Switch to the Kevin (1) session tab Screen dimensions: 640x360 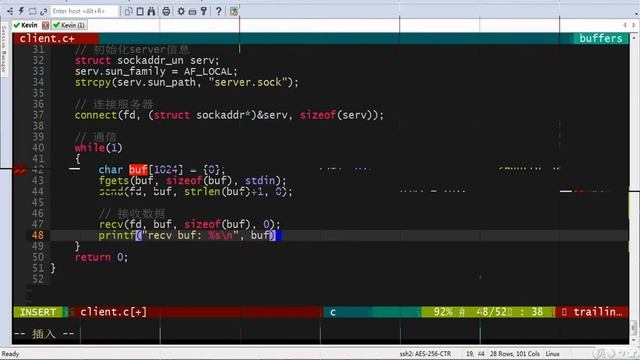(69, 25)
